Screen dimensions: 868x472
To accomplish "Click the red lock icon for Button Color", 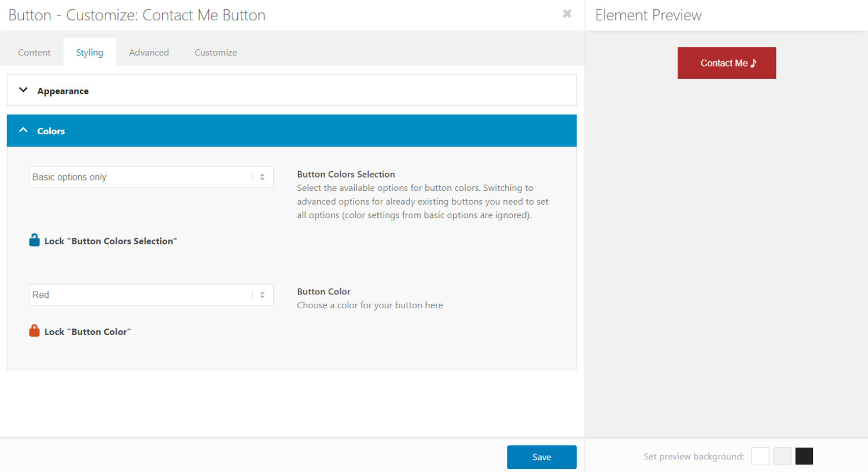I will pos(34,330).
